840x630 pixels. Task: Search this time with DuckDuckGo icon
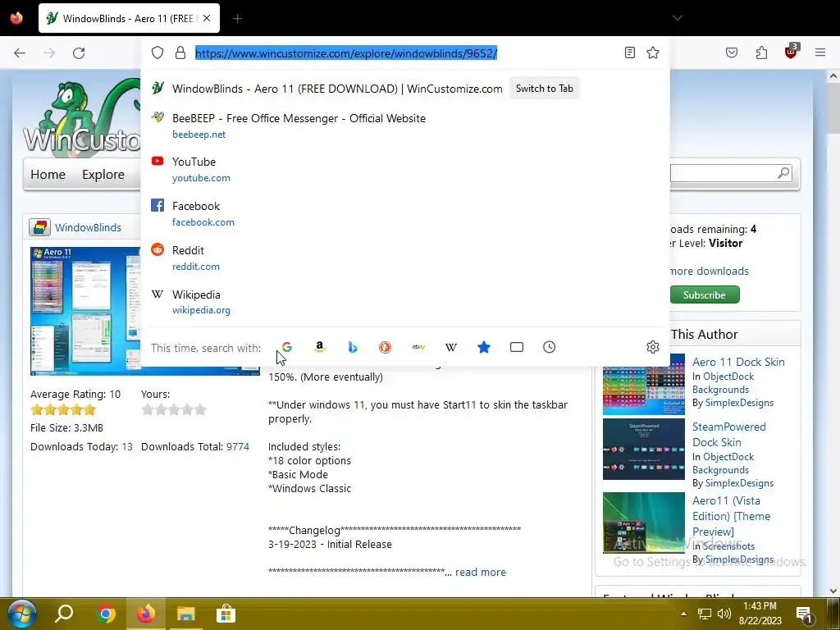(385, 347)
